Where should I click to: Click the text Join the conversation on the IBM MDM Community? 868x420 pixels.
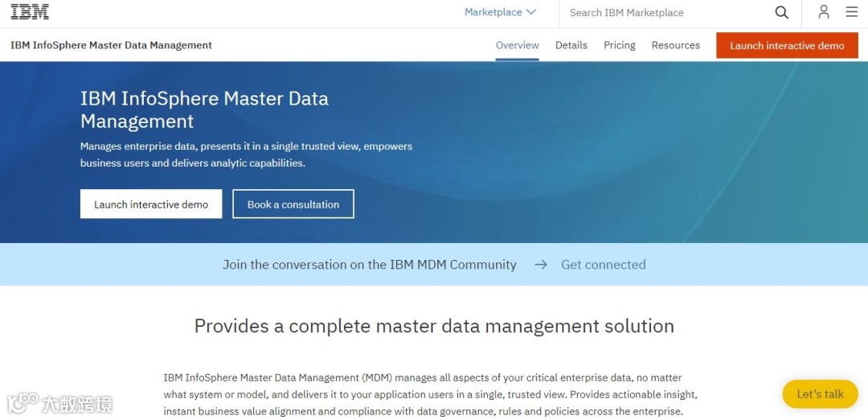pyautogui.click(x=369, y=265)
